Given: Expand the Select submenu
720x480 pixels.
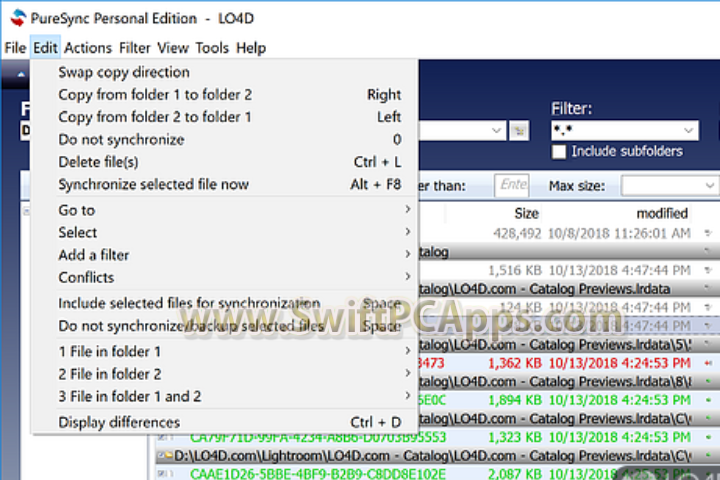Looking at the screenshot, I should (225, 232).
